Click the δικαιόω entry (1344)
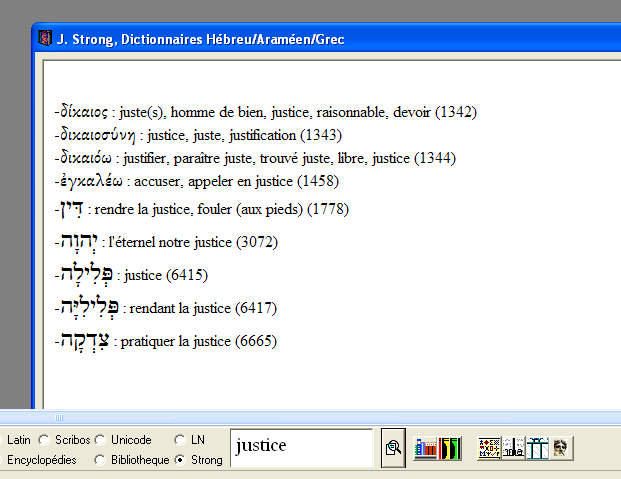The width and height of the screenshot is (621, 479). tap(255, 158)
